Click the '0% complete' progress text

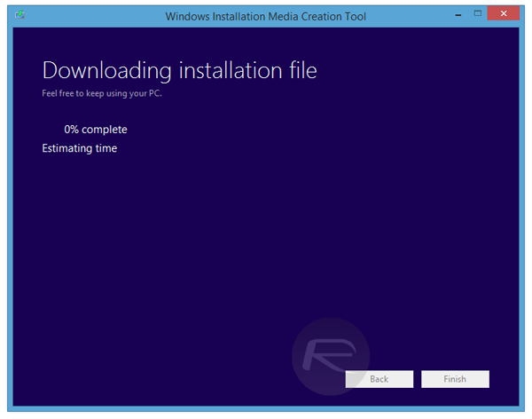pos(96,130)
